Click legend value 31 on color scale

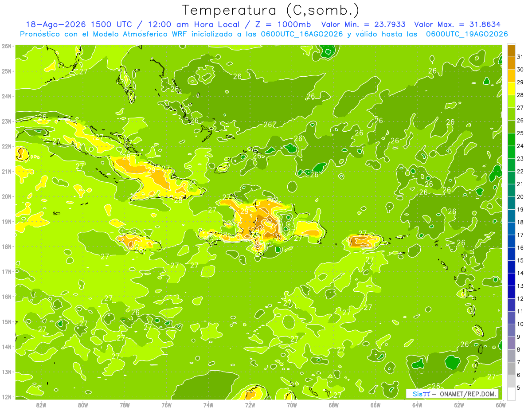point(520,57)
